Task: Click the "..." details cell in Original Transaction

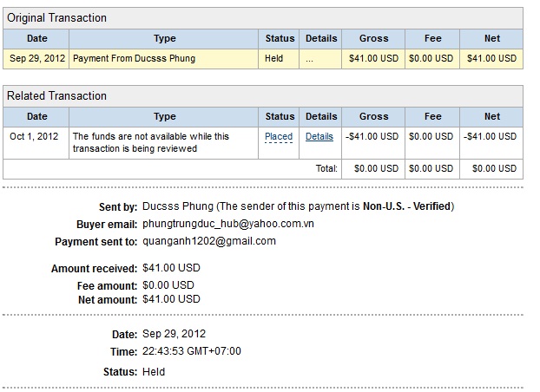Action: pos(310,58)
